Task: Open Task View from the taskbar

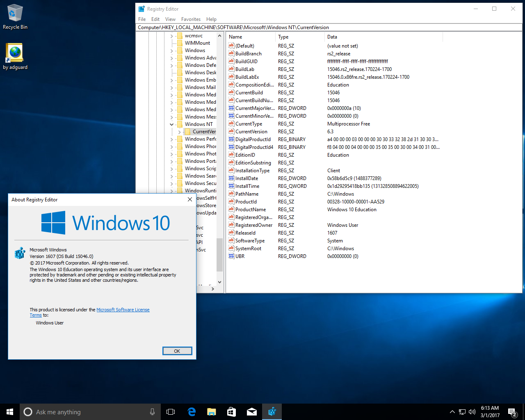Action: click(x=171, y=412)
